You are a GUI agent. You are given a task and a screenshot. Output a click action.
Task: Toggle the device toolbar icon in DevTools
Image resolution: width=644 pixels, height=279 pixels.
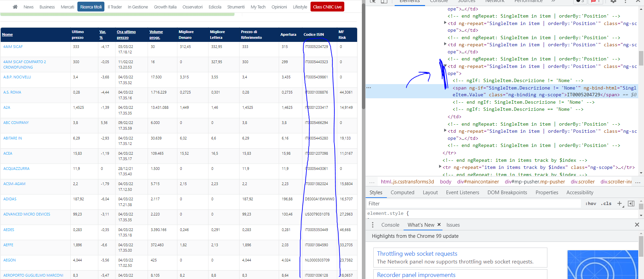tap(384, 1)
